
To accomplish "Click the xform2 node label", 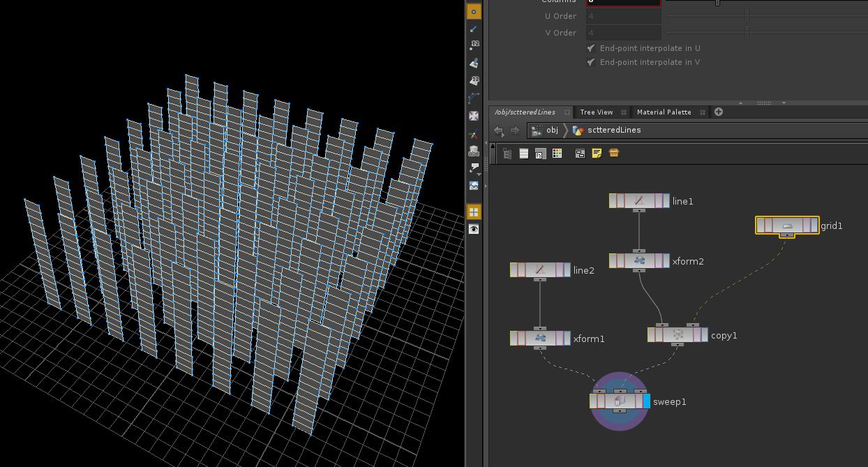I will pos(688,262).
